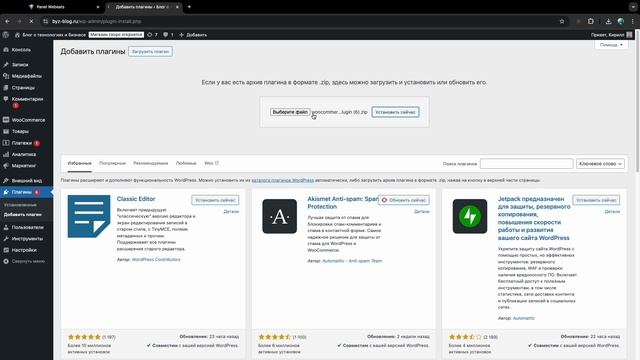640x360 pixels.
Task: Collapse the sidebar with Свернуть меню
Action: [x=28, y=261]
